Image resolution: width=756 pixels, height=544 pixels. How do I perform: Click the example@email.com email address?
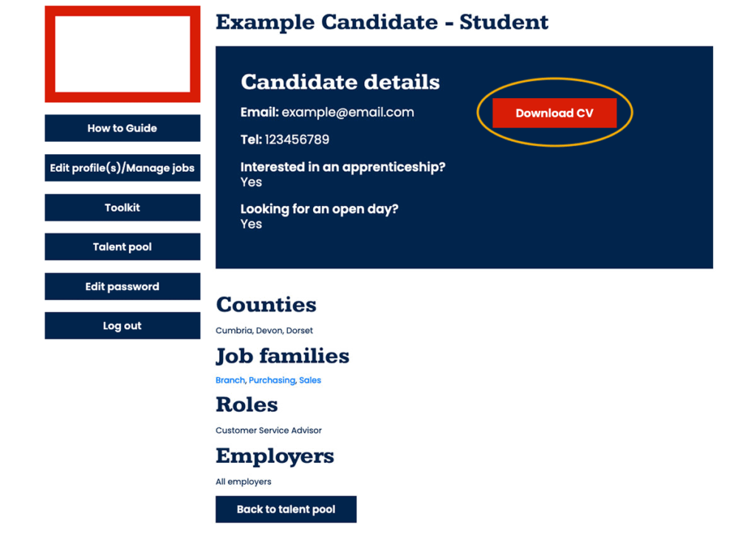pyautogui.click(x=348, y=113)
